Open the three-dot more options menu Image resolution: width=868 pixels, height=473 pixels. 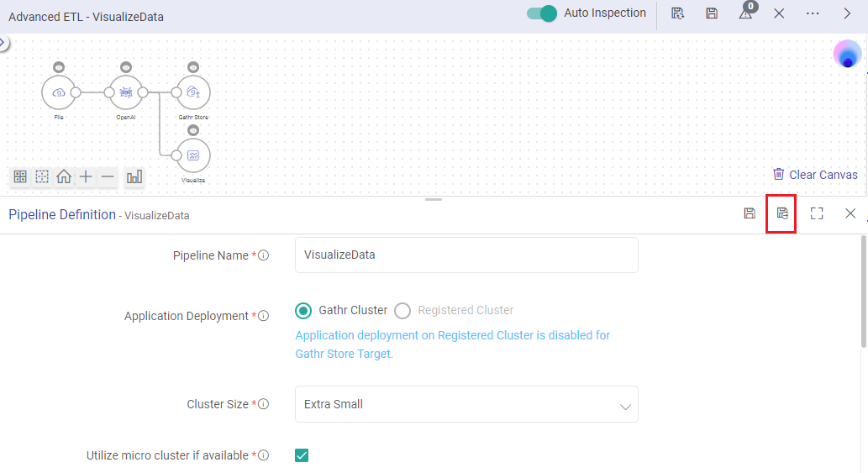point(813,13)
